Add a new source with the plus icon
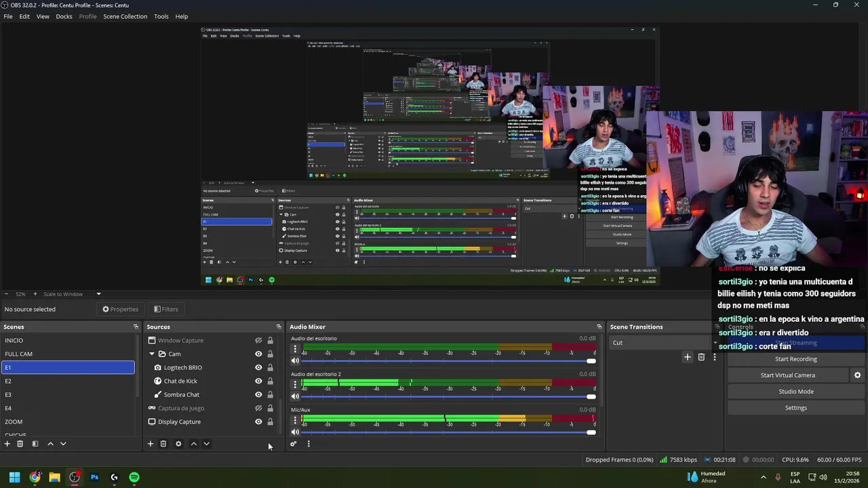Screen dimensions: 868x488 (x=151, y=444)
